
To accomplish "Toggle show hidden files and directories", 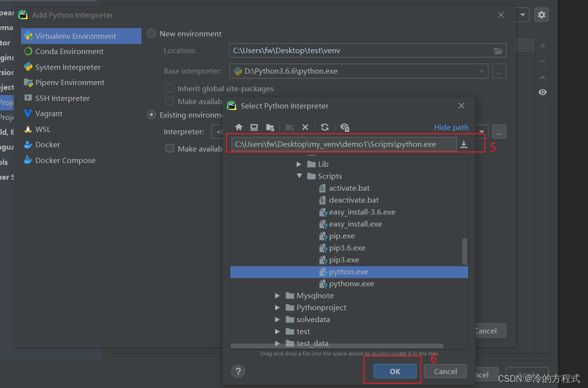I will pos(345,127).
